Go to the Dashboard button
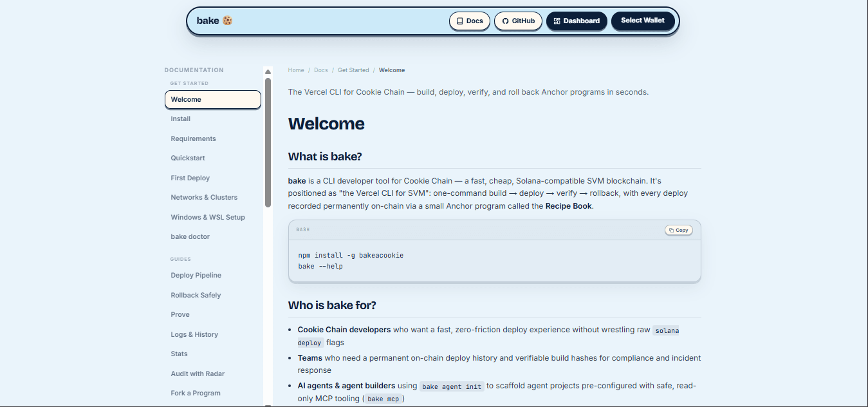 tap(577, 21)
